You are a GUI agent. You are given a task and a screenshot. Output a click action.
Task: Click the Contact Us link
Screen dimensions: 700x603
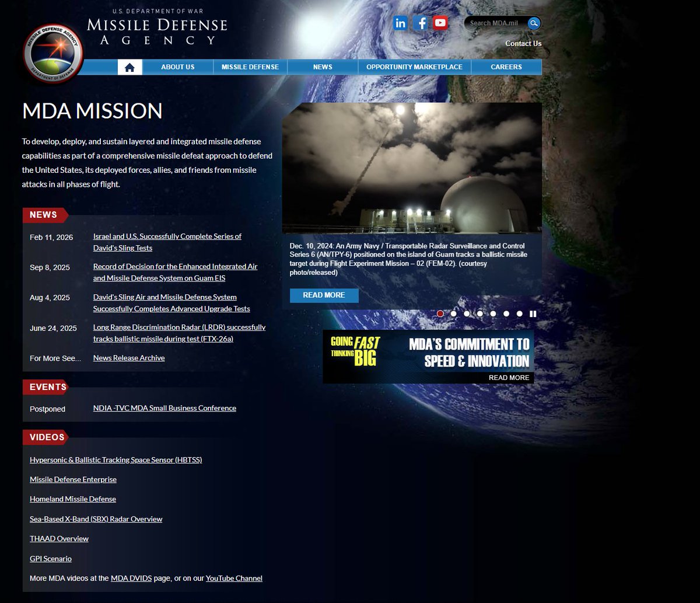point(523,44)
